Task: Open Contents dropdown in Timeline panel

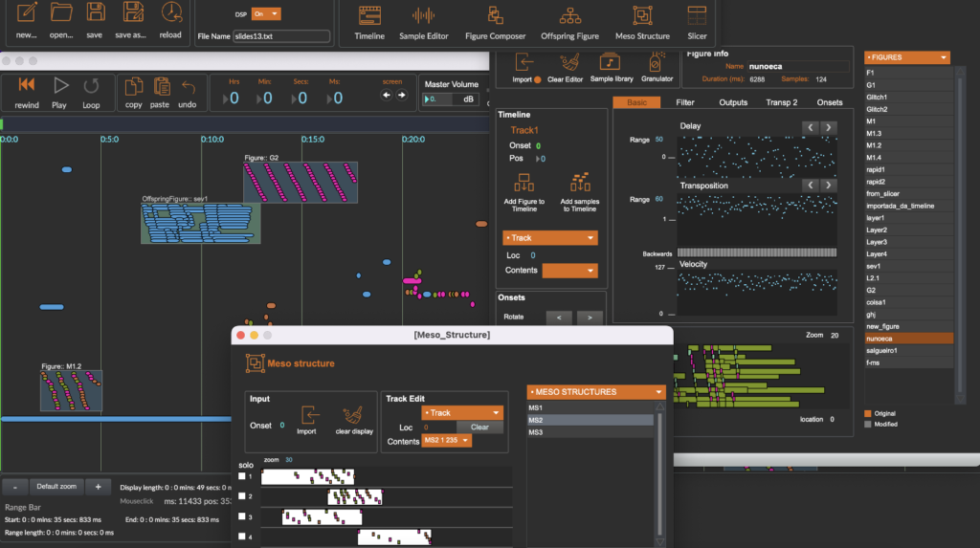Action: coord(569,271)
